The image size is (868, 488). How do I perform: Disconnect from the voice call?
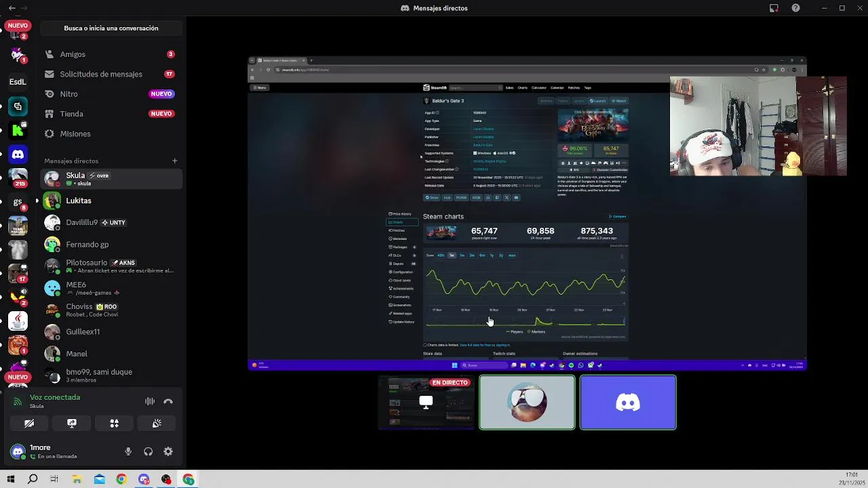point(168,401)
